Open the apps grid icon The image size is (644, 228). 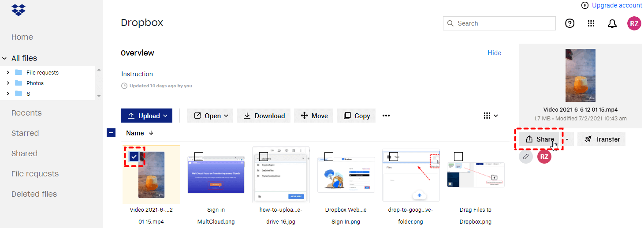(591, 23)
